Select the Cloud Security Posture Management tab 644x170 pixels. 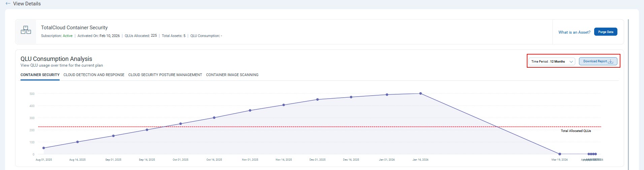tap(165, 75)
